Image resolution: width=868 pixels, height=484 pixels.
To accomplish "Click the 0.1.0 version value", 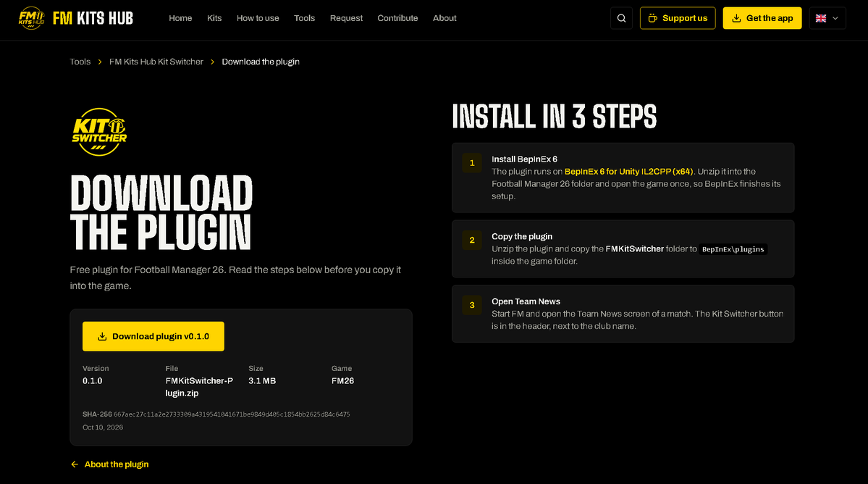I will 93,381.
